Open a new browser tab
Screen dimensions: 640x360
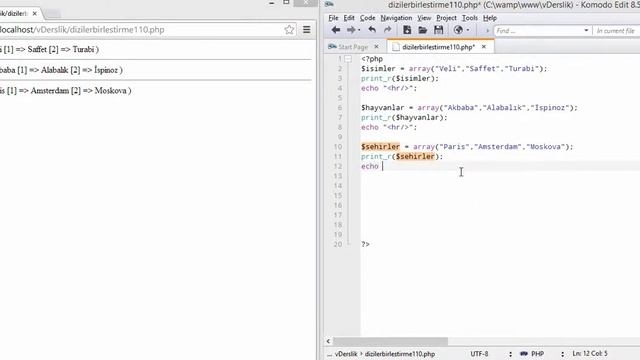(52, 13)
